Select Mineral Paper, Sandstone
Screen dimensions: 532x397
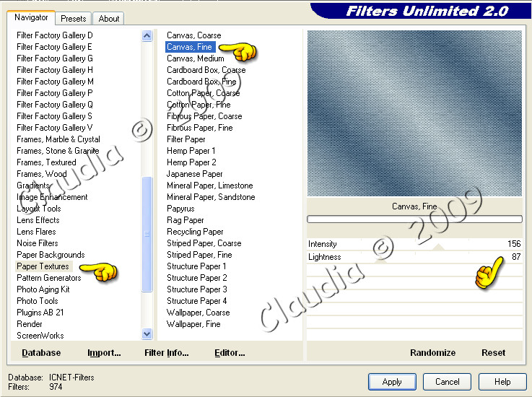(211, 197)
